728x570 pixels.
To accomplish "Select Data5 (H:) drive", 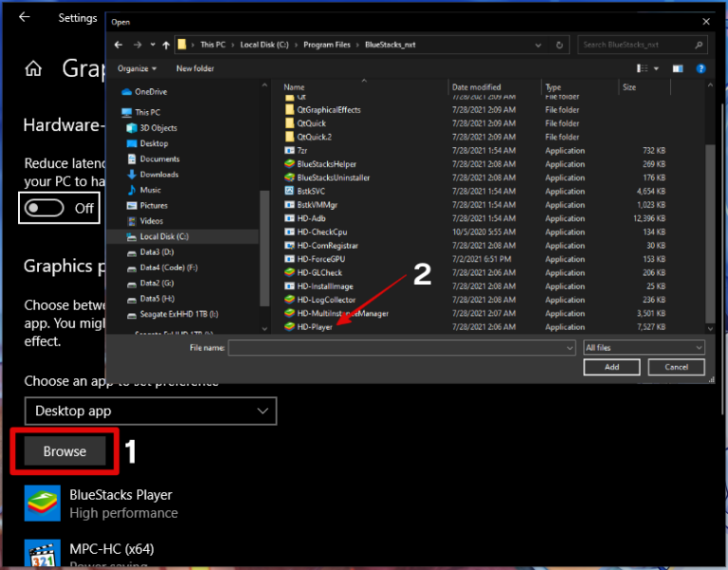I will tap(151, 299).
